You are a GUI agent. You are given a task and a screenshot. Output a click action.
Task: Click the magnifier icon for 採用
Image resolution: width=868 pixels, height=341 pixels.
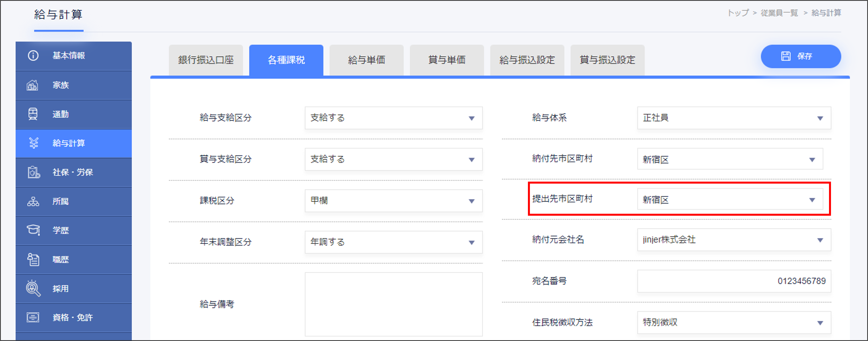[x=33, y=288]
